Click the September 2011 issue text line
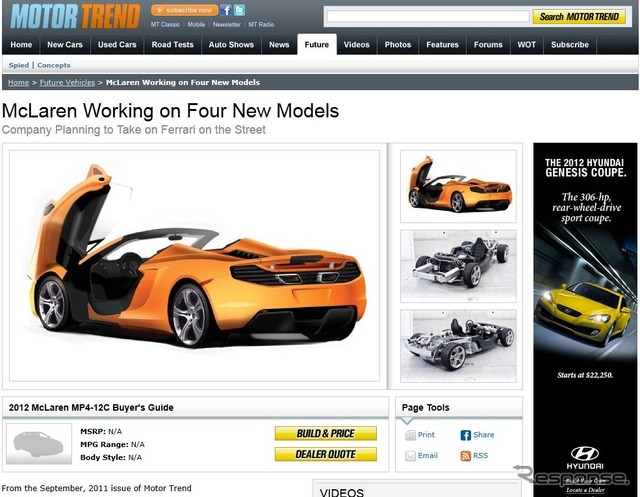Image resolution: width=640 pixels, height=497 pixels. pos(96,488)
